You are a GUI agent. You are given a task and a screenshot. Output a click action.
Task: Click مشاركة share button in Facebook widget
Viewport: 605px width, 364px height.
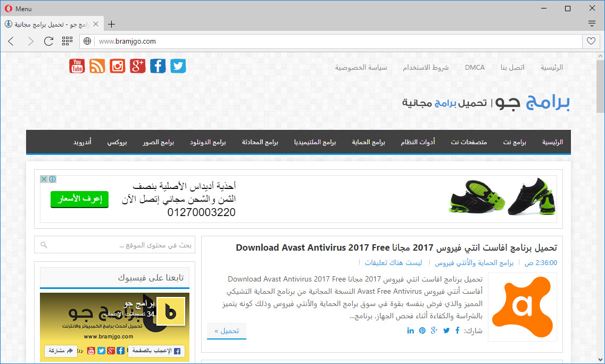click(61, 351)
